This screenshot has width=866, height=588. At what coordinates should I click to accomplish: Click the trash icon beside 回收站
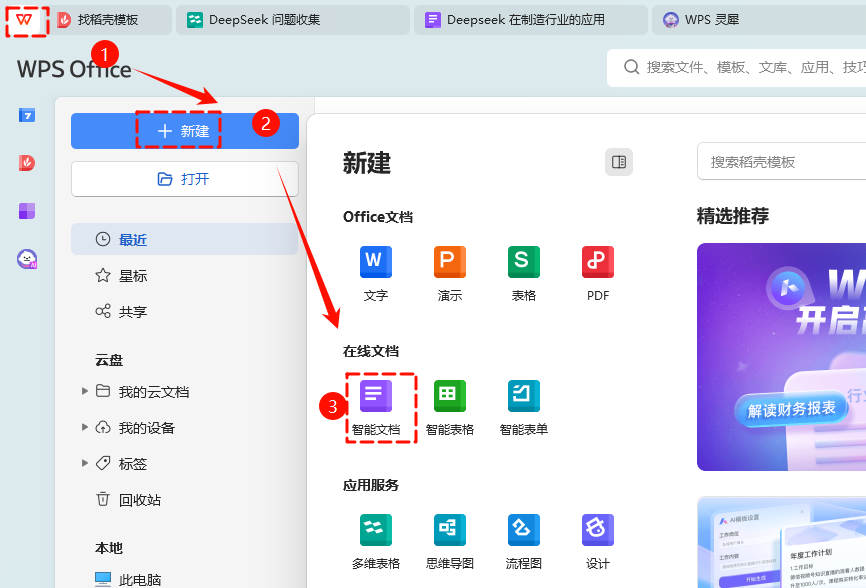tap(103, 499)
